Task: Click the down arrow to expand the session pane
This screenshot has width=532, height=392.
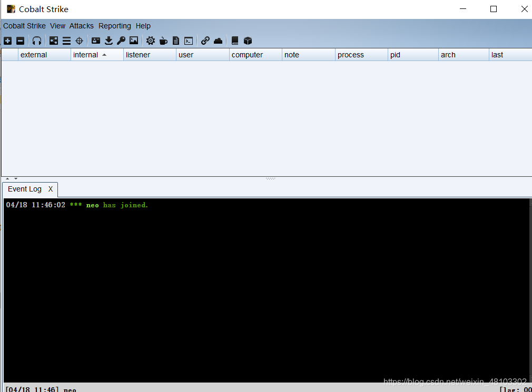Action: [x=16, y=178]
